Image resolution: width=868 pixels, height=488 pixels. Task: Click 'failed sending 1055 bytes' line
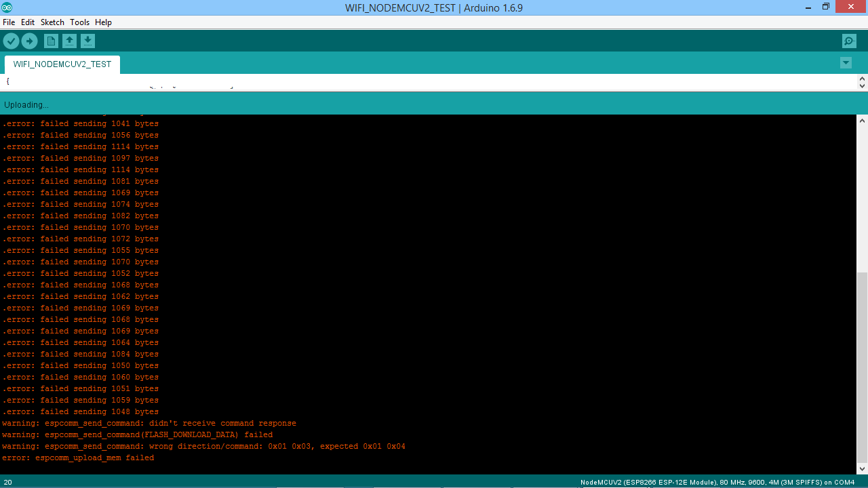(x=80, y=251)
